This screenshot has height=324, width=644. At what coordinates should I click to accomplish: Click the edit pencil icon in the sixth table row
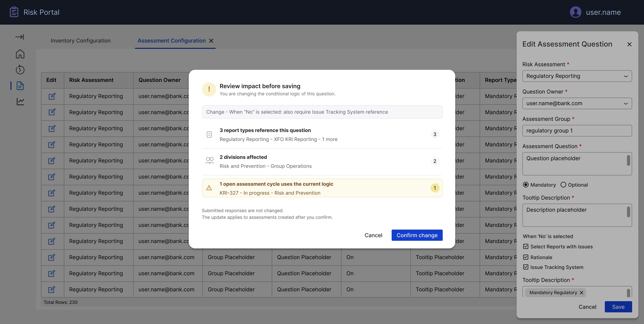[x=52, y=177]
